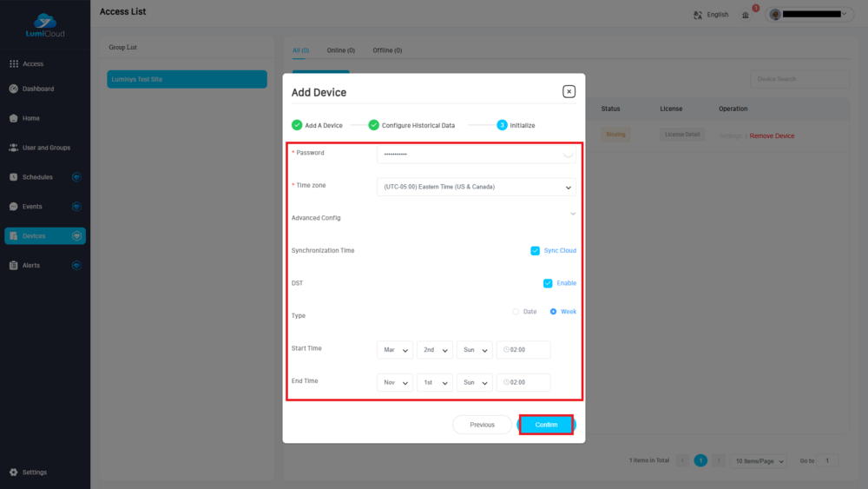Viewport: 868px width, 489px height.
Task: Open User and Groups sidebar icon
Action: click(14, 148)
